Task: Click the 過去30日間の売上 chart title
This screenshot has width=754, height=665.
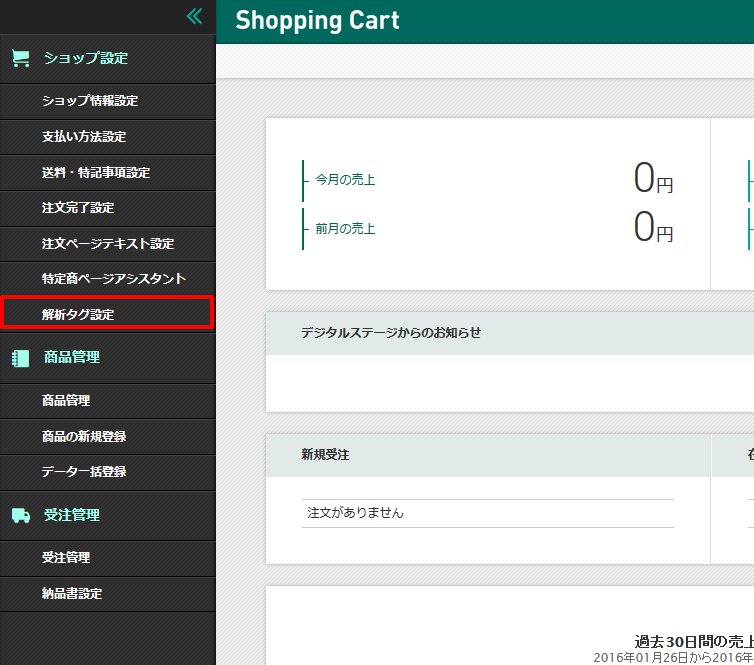Action: click(694, 642)
